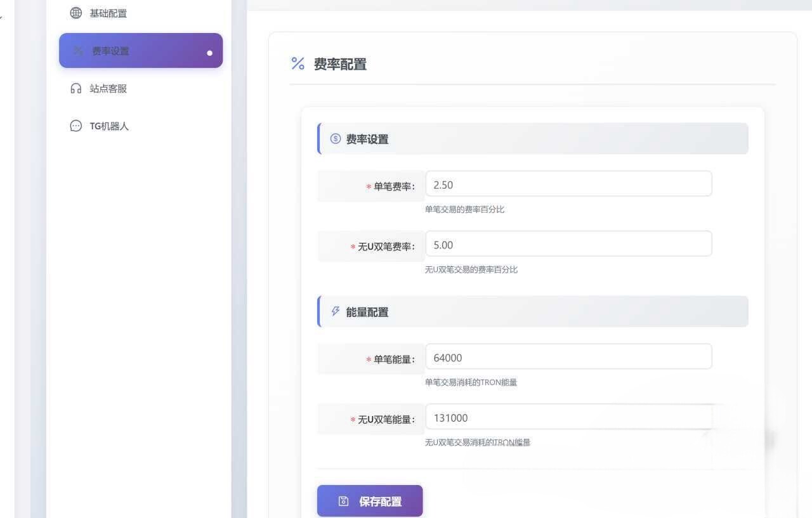Viewport: 812px width, 518px height.
Task: Click the 能量配置 section header text
Action: coord(367,312)
